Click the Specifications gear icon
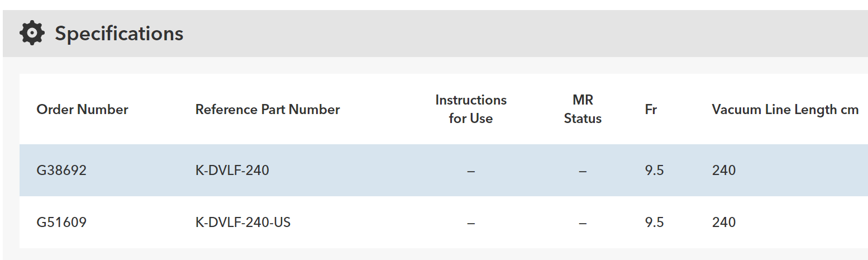Viewport: 868px width, 260px height. point(32,34)
